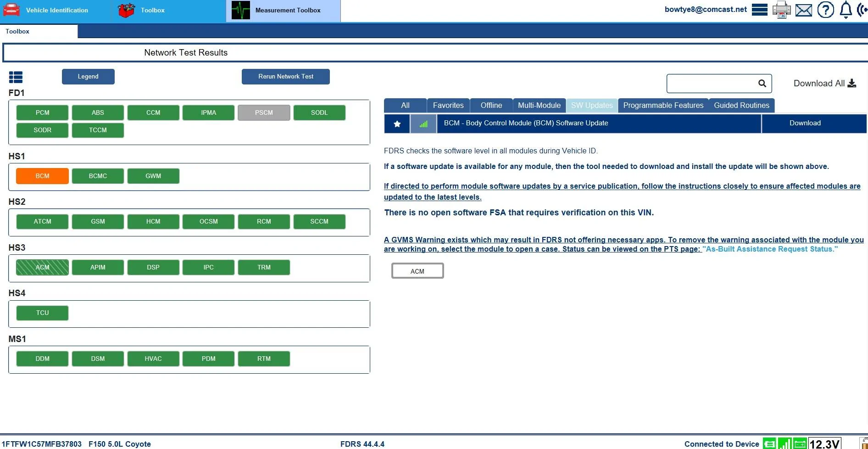Open the Guided Routines tab
Image resolution: width=868 pixels, height=449 pixels.
coord(741,105)
